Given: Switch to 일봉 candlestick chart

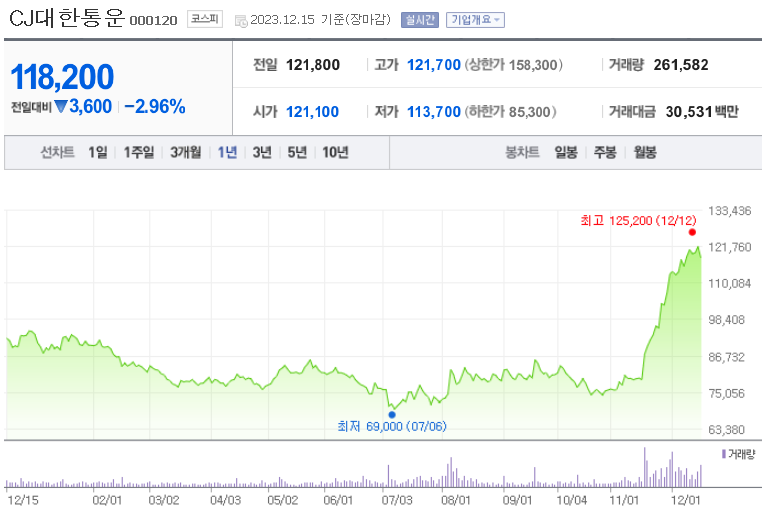Looking at the screenshot, I should 566,153.
